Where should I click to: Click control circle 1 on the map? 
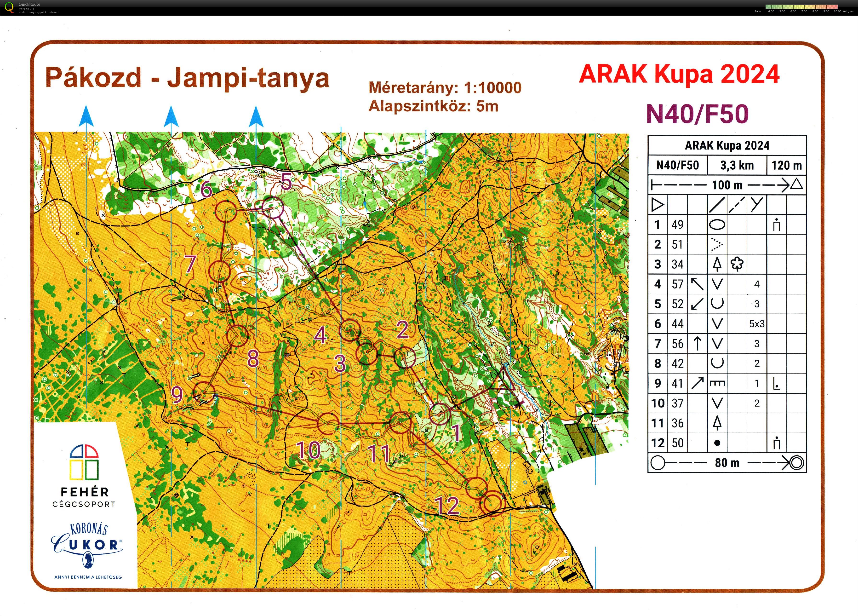(440, 414)
